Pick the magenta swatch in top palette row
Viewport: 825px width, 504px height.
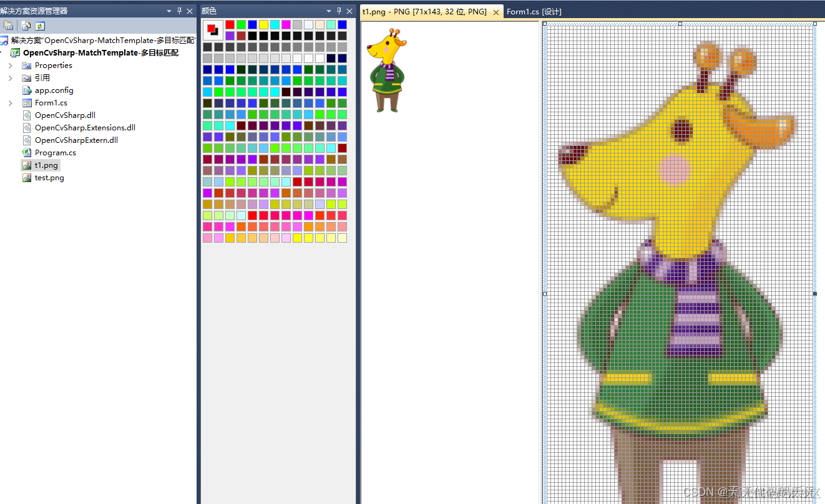pos(286,24)
